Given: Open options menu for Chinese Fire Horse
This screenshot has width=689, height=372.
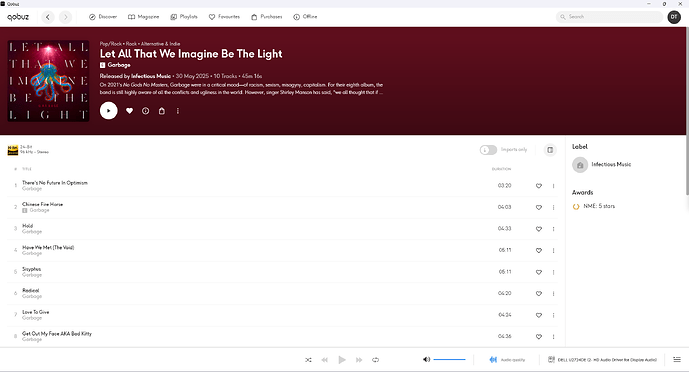Looking at the screenshot, I should pyautogui.click(x=553, y=207).
